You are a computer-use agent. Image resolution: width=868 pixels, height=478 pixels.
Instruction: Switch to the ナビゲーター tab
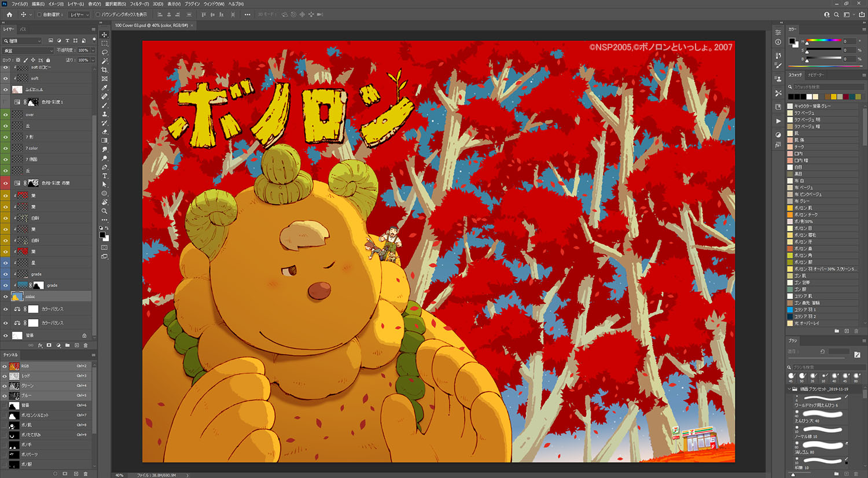point(816,75)
